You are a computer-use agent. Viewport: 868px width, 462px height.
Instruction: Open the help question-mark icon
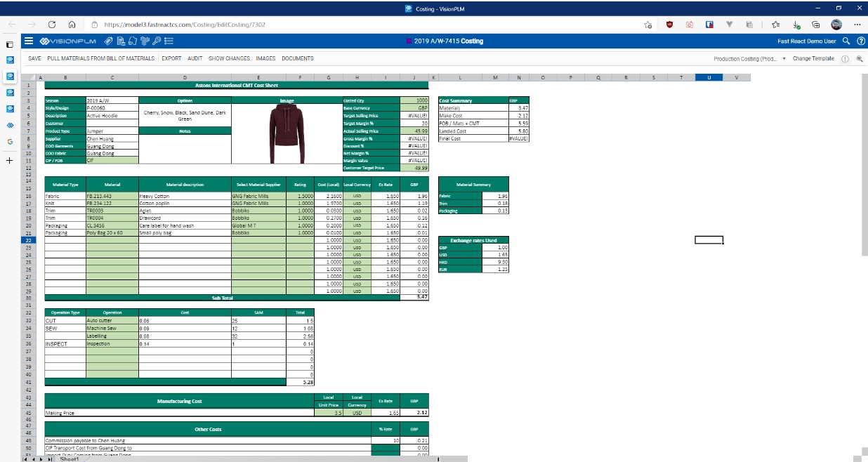click(862, 41)
